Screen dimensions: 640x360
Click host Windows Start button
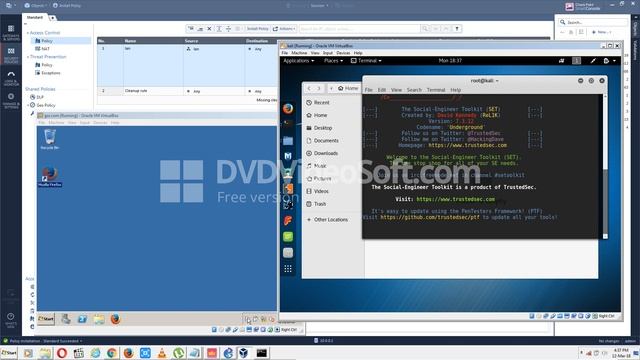click(x=9, y=353)
